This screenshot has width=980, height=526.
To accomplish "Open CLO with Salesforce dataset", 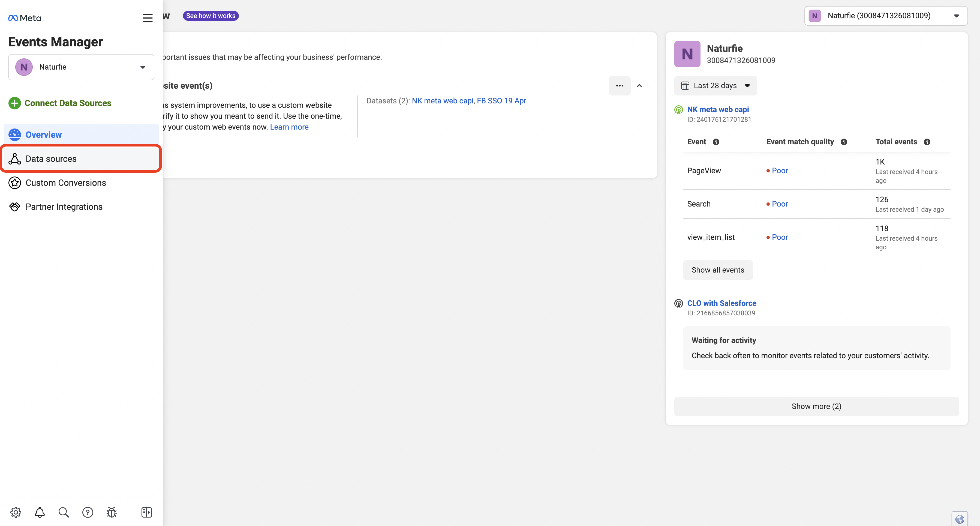I will pyautogui.click(x=722, y=303).
